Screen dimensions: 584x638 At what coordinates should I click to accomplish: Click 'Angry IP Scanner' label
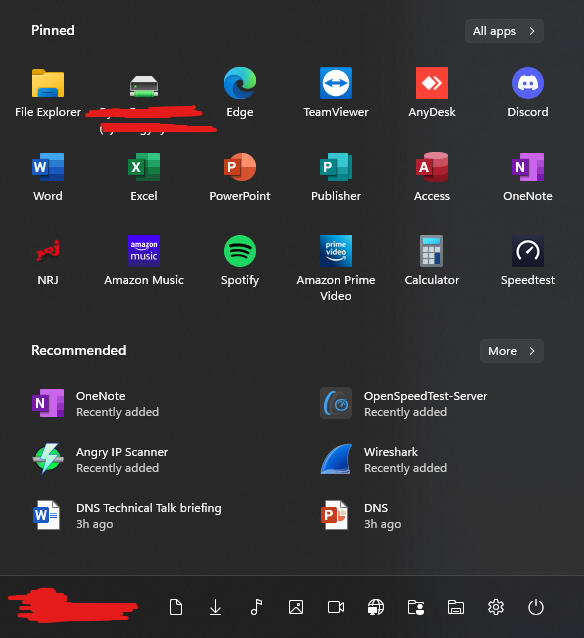(x=122, y=452)
